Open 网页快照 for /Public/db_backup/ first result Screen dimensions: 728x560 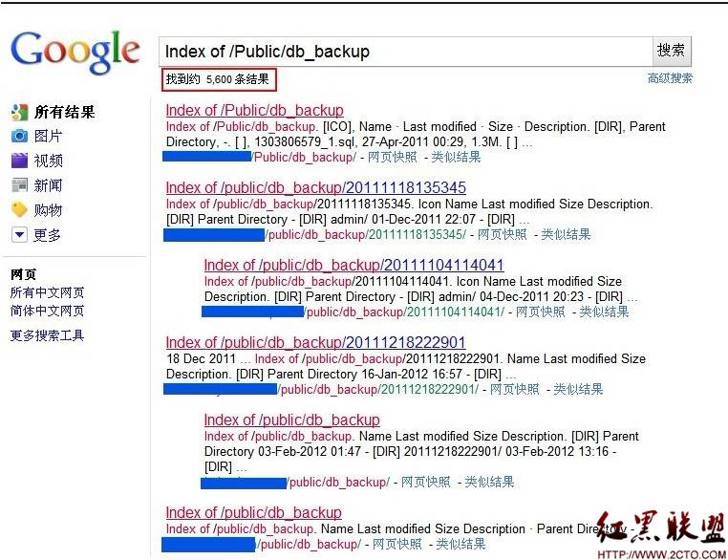click(393, 157)
